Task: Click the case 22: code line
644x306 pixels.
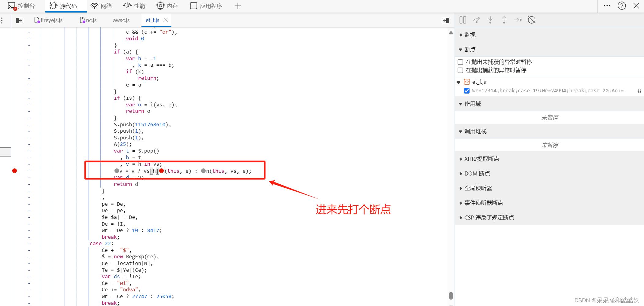Action: (101, 243)
